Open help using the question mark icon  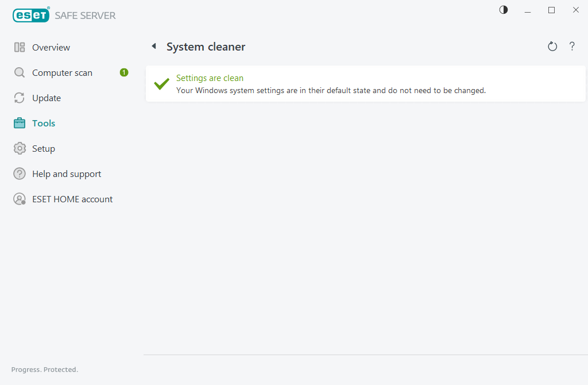[x=572, y=47]
